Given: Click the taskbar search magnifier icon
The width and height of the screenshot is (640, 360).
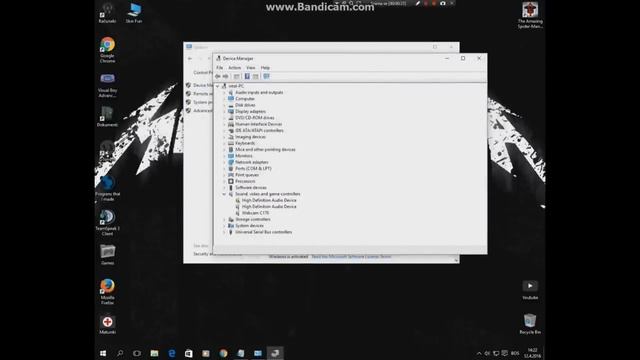Looking at the screenshot, I should [x=120, y=353].
